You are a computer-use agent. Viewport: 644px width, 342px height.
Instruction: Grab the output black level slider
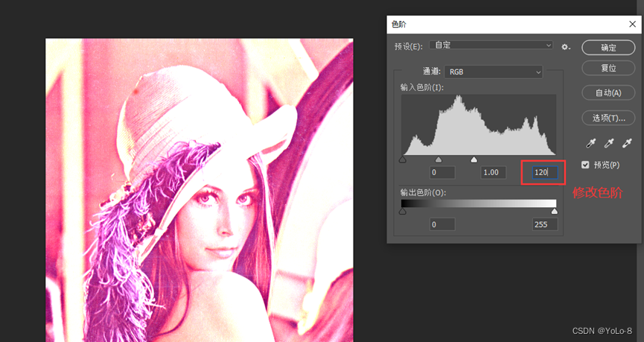(403, 212)
